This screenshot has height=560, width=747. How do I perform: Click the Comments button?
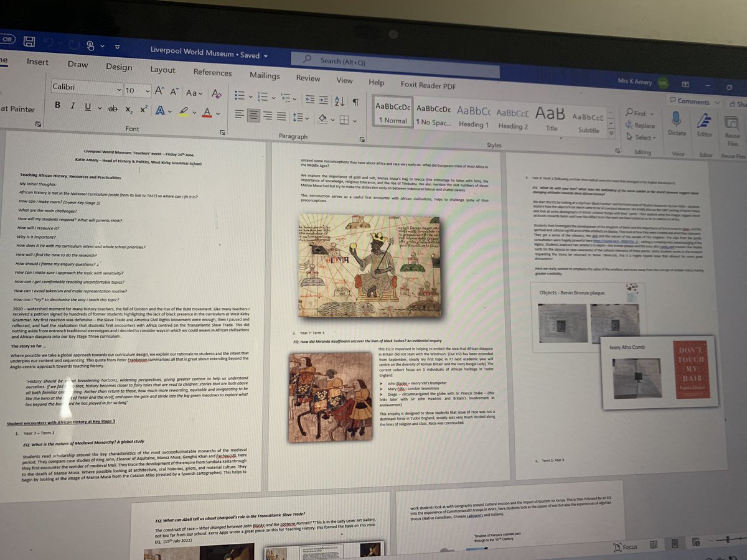(x=689, y=101)
